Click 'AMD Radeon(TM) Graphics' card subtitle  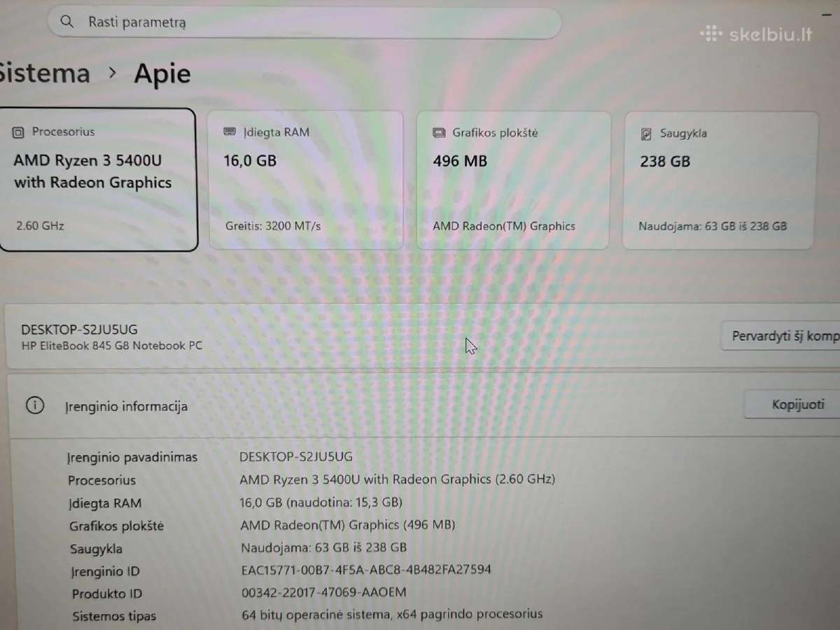pyautogui.click(x=504, y=226)
